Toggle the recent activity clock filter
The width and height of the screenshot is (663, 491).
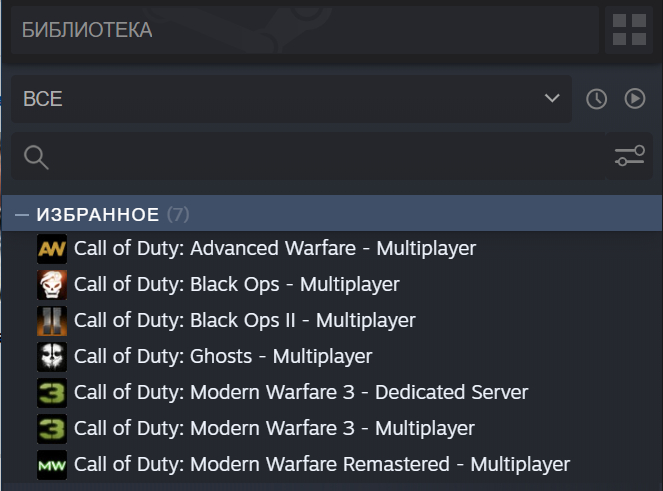(596, 99)
